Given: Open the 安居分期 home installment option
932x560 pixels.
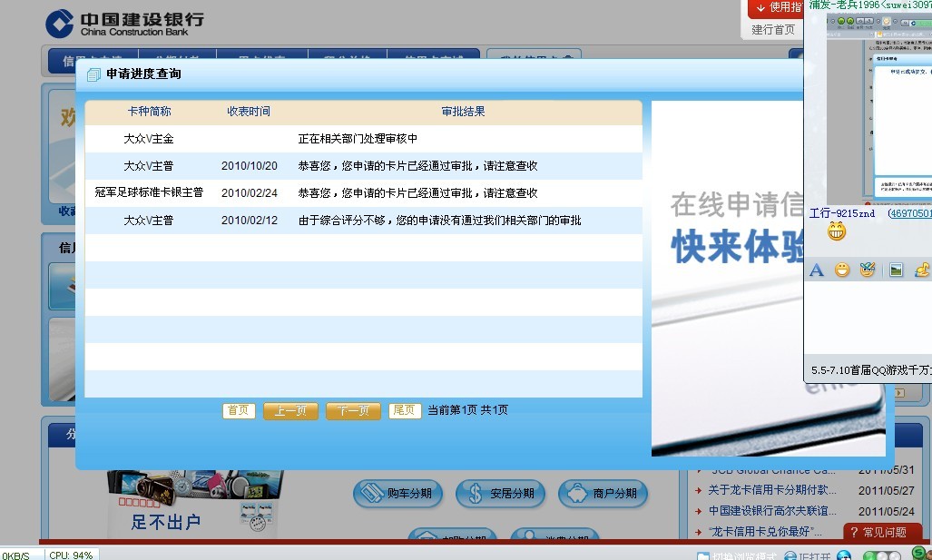Looking at the screenshot, I should tap(500, 494).
